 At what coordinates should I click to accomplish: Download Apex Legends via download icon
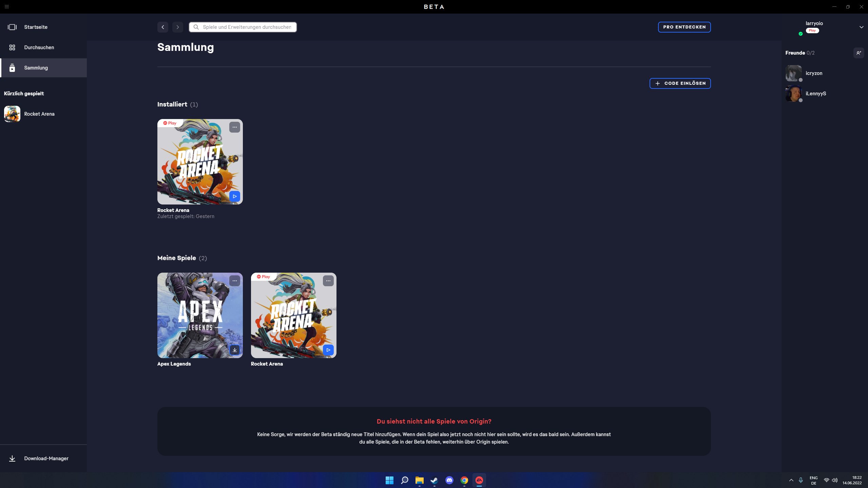pos(235,350)
